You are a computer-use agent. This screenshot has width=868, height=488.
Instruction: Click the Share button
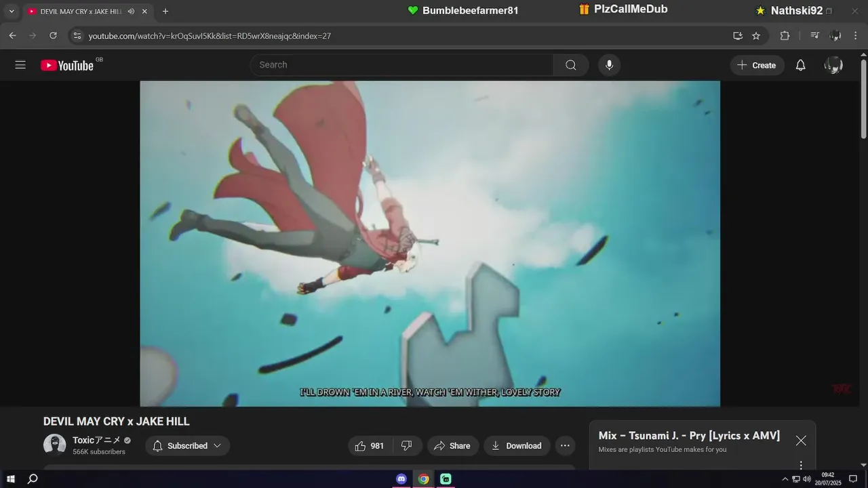452,445
